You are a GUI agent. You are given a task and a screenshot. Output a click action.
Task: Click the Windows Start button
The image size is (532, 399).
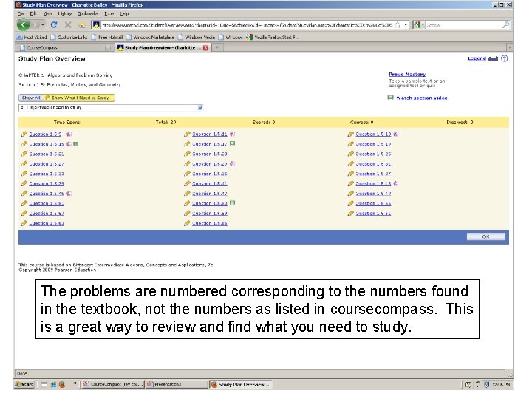point(24,384)
